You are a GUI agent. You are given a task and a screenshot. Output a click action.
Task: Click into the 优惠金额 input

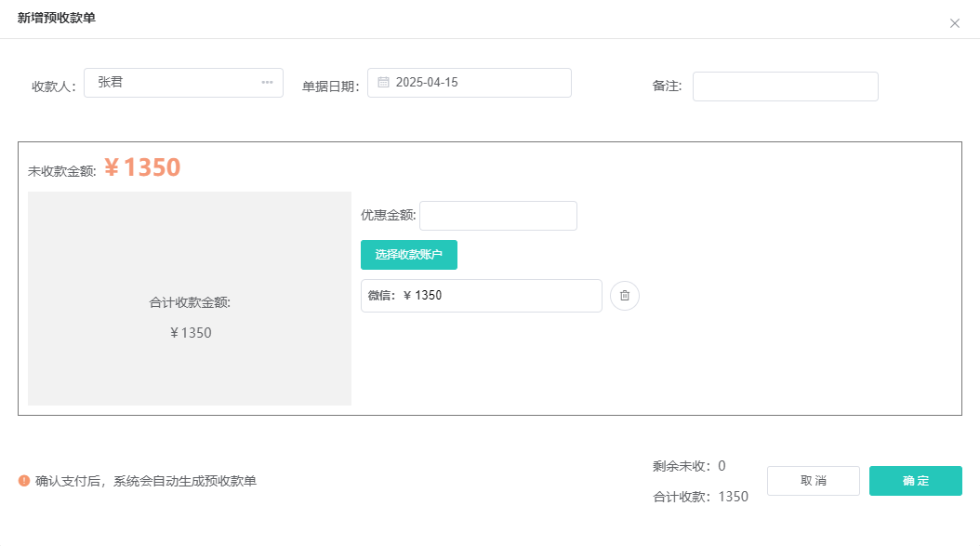(x=497, y=216)
